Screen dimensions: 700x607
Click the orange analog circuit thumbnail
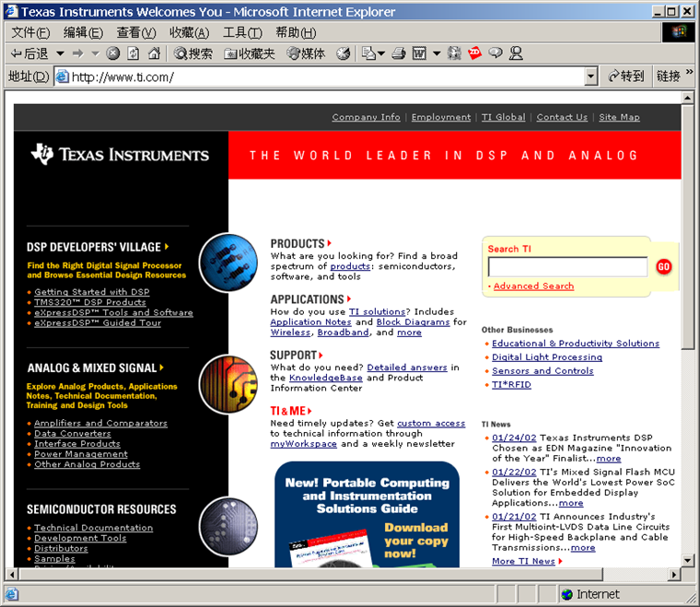(228, 384)
